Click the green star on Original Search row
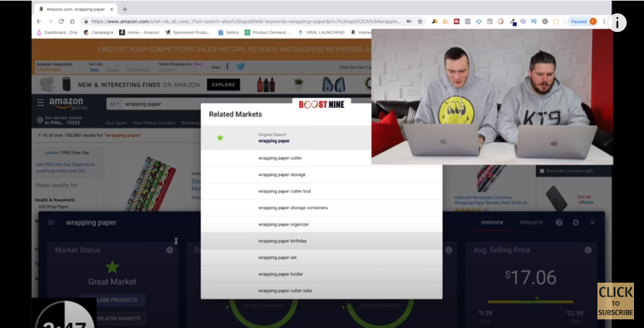 tap(220, 138)
